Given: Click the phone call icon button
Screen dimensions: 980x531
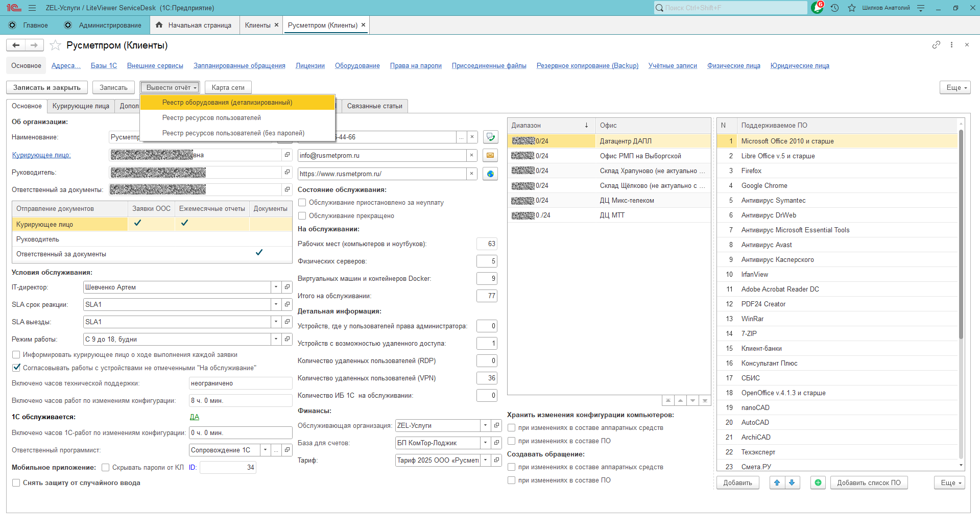Looking at the screenshot, I should pos(490,137).
